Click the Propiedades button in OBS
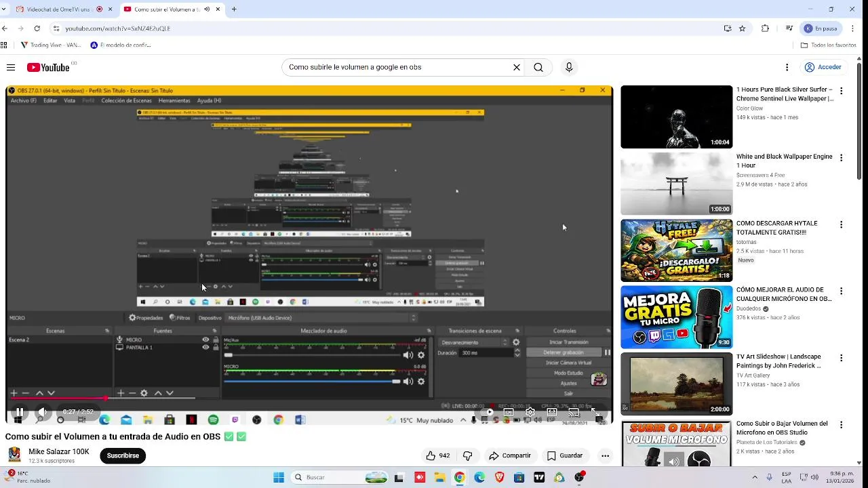The width and height of the screenshot is (868, 488). [146, 318]
